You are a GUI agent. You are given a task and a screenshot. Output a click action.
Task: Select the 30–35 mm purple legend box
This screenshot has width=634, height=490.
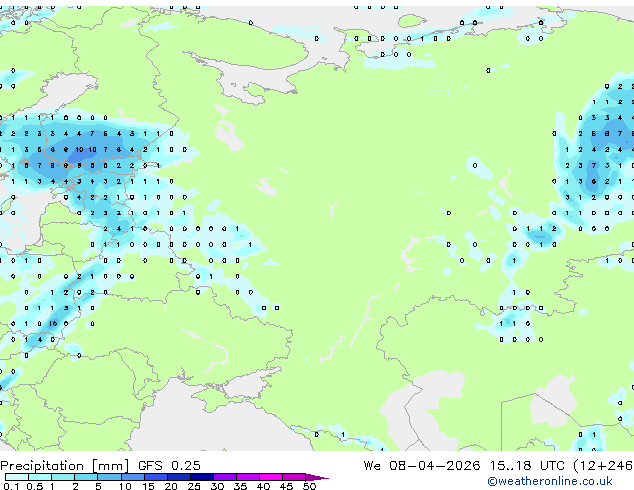(224, 477)
